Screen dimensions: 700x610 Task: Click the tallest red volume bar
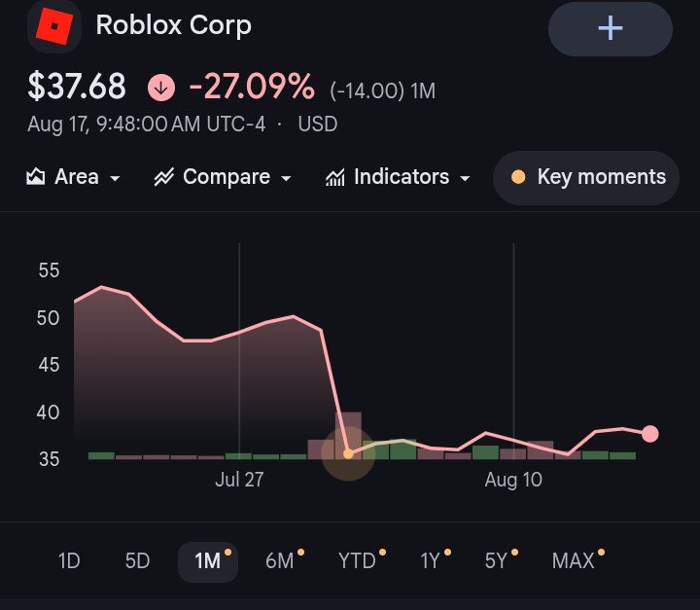(348, 436)
